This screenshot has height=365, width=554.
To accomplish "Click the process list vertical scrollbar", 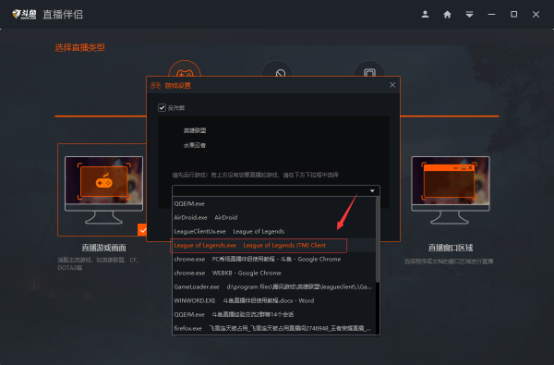I will [378, 240].
